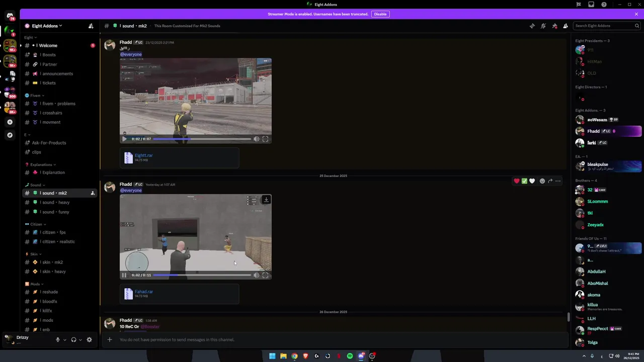Click the Search Eight Addons field
This screenshot has width=644, height=362.
coord(607,26)
